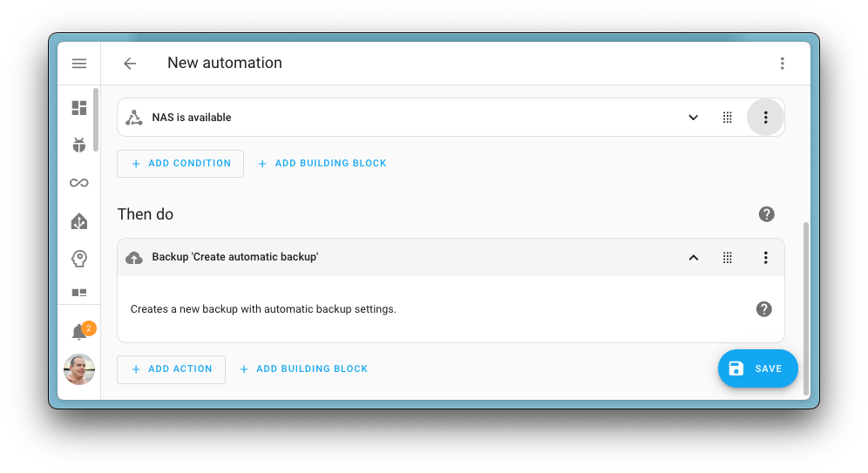Click the sidebar vertical scrollbar
Screen dimensions: 868x473
click(96, 119)
